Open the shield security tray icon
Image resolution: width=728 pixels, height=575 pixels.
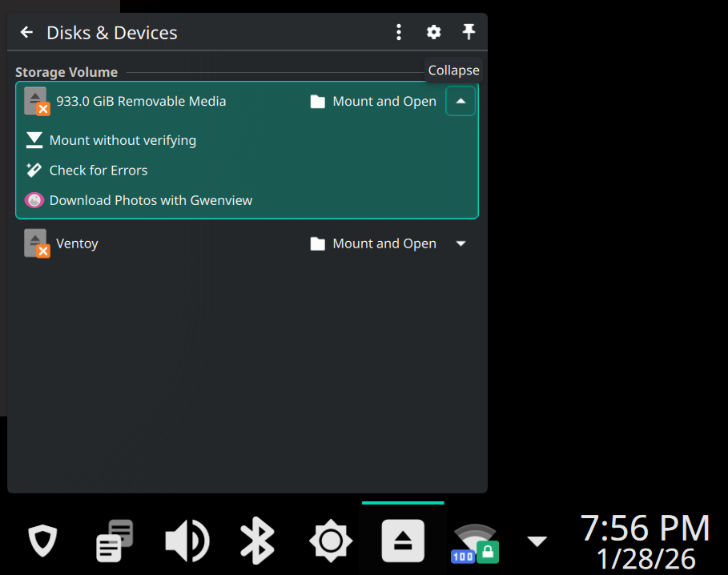(x=42, y=541)
